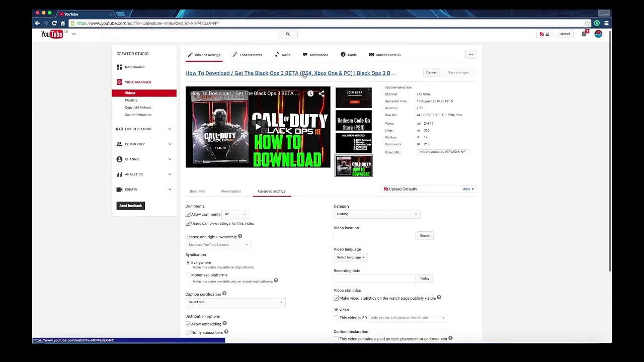Click the Watch later clock on player

[x=310, y=94]
